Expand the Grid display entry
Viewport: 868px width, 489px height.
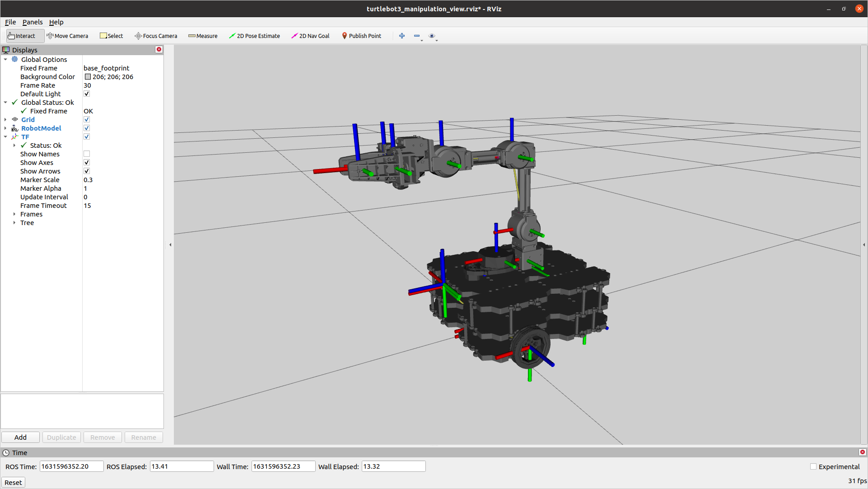5,120
